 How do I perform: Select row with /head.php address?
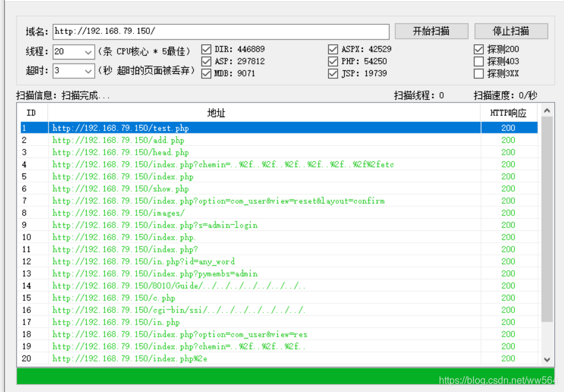point(279,152)
